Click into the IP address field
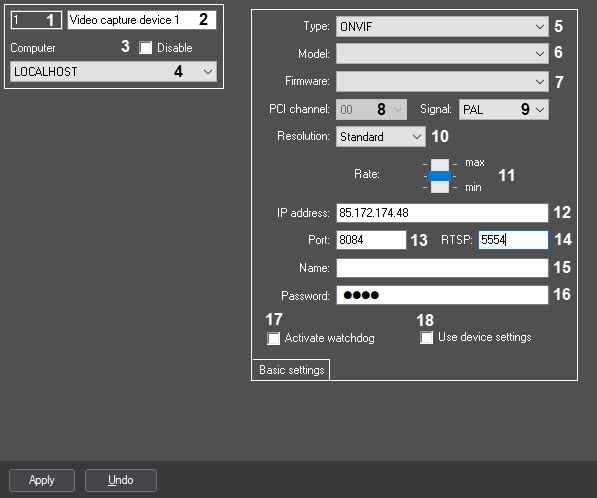Screen dimensions: 597x498 point(442,213)
